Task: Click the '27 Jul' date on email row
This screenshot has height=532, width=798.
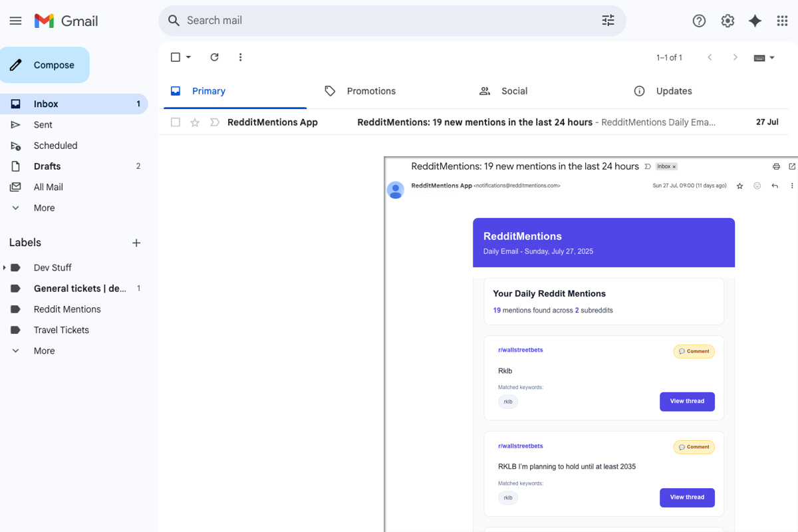Action: click(x=767, y=122)
